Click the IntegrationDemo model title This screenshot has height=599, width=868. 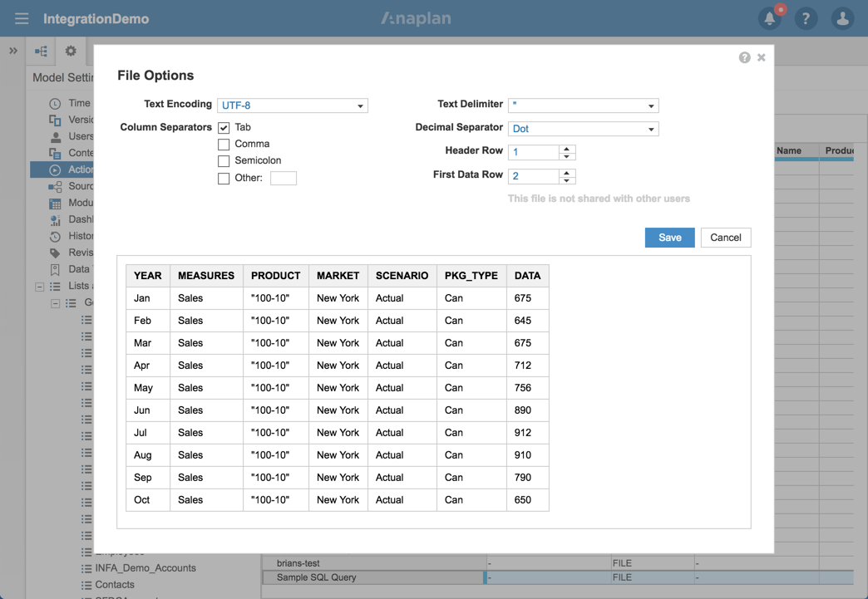[96, 19]
